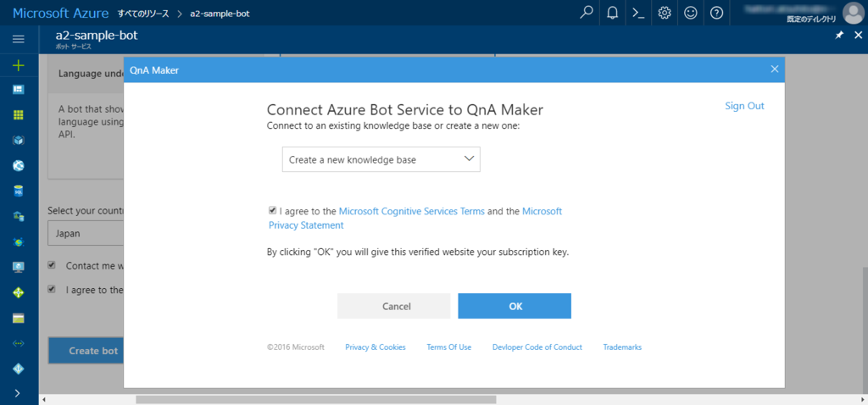Toggle the 'Contact me' checkbox
The width and height of the screenshot is (868, 405).
pos(52,265)
